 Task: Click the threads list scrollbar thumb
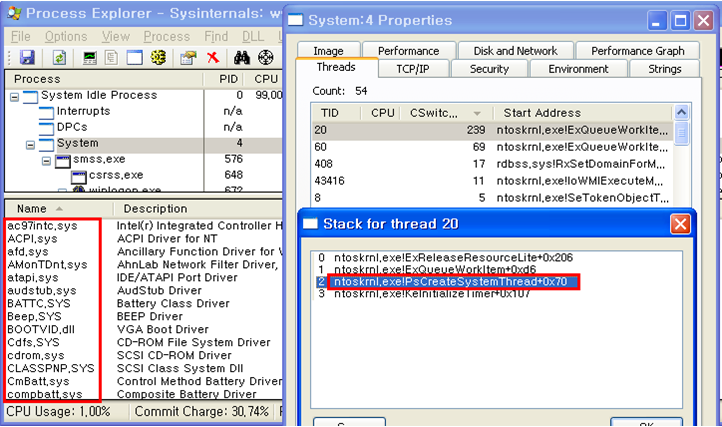pyautogui.click(x=681, y=133)
